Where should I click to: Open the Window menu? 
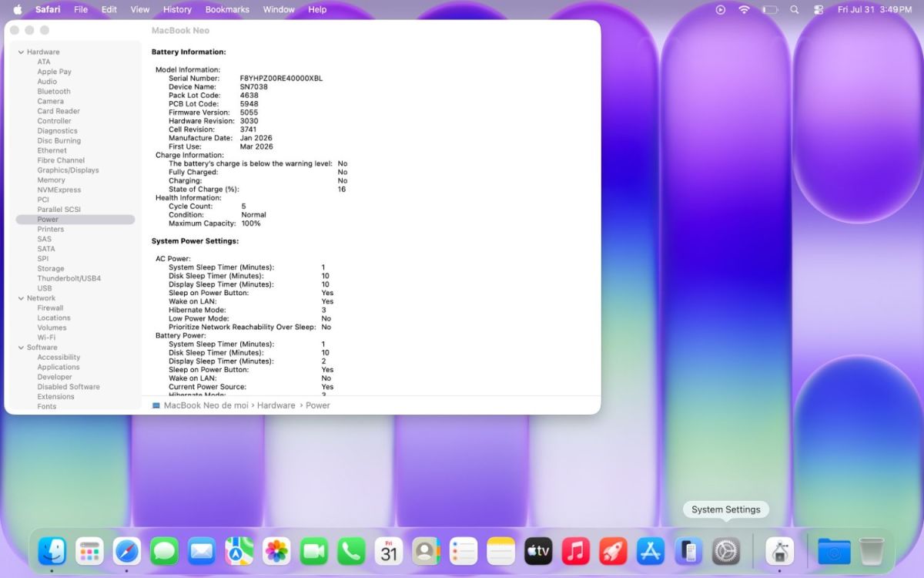279,9
